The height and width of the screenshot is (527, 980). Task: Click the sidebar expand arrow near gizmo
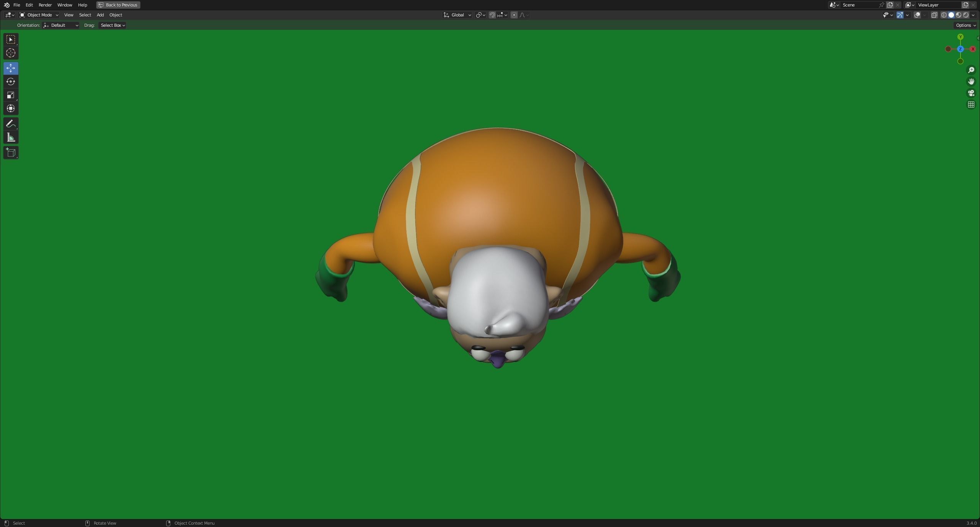click(x=978, y=38)
